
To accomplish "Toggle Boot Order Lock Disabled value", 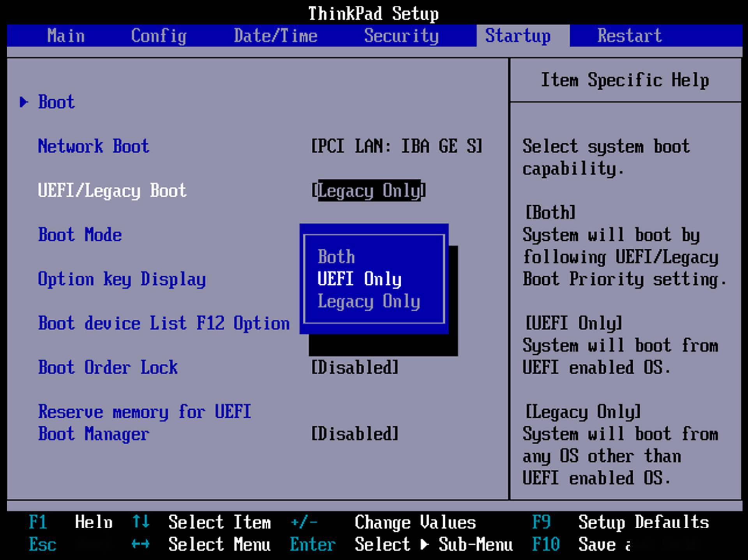I will click(x=355, y=368).
